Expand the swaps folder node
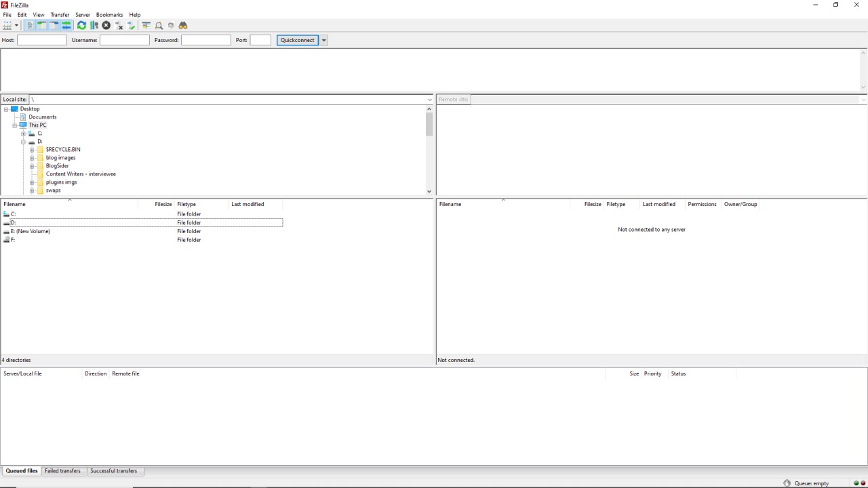The height and width of the screenshot is (488, 868). (32, 190)
